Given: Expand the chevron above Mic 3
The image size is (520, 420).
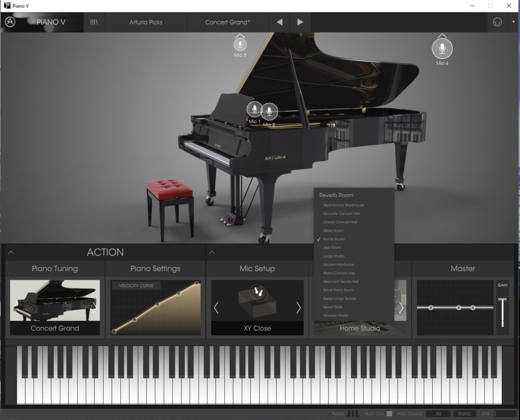Looking at the screenshot, I should coord(240,36).
